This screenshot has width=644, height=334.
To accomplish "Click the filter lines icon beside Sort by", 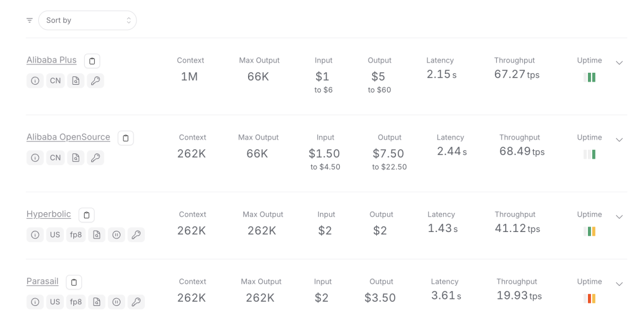I will pyautogui.click(x=30, y=20).
